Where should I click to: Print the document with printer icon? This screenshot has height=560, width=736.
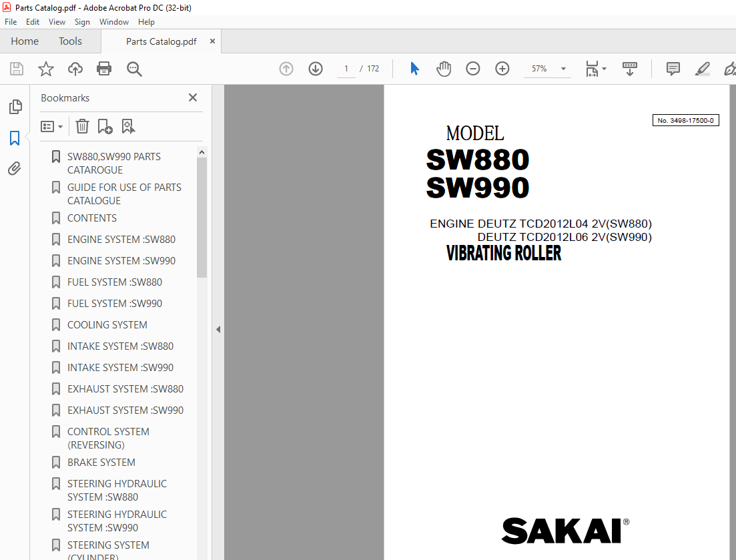(103, 69)
